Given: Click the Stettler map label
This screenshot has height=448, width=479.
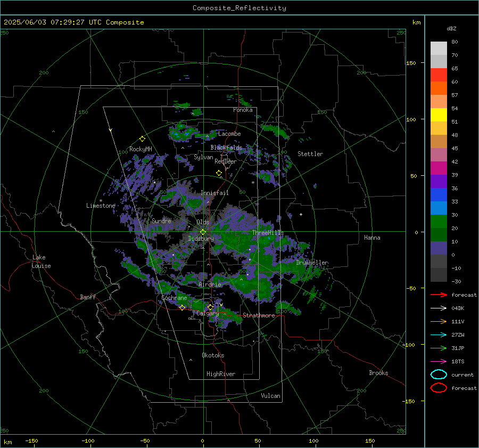Looking at the screenshot, I should point(310,154).
